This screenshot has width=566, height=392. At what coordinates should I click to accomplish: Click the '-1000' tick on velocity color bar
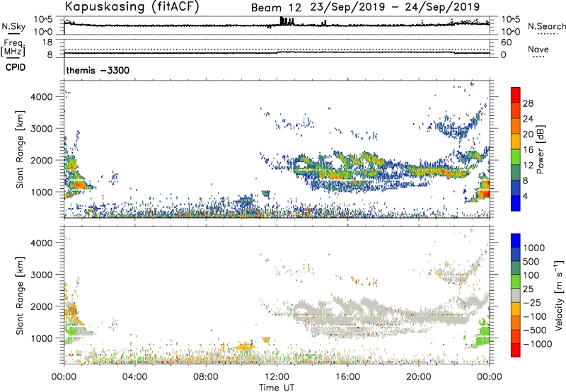pos(538,344)
